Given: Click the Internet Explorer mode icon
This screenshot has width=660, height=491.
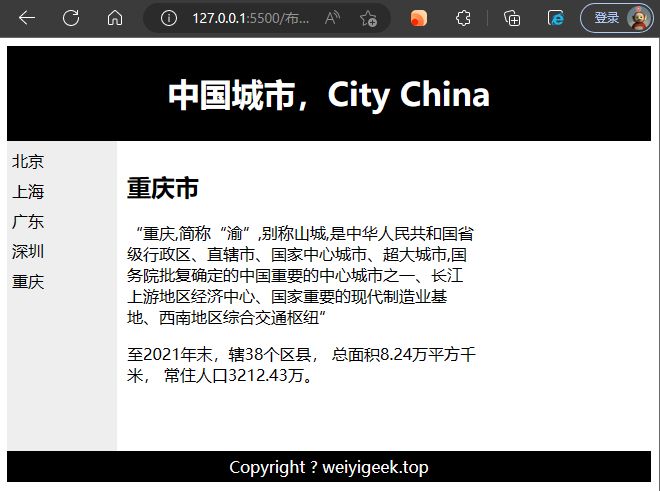Looking at the screenshot, I should 555,18.
